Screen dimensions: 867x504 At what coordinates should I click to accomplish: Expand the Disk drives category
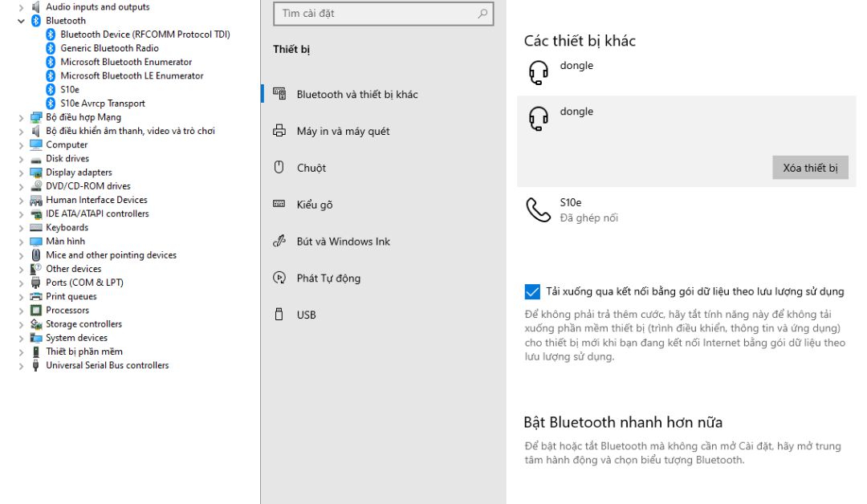click(x=22, y=159)
